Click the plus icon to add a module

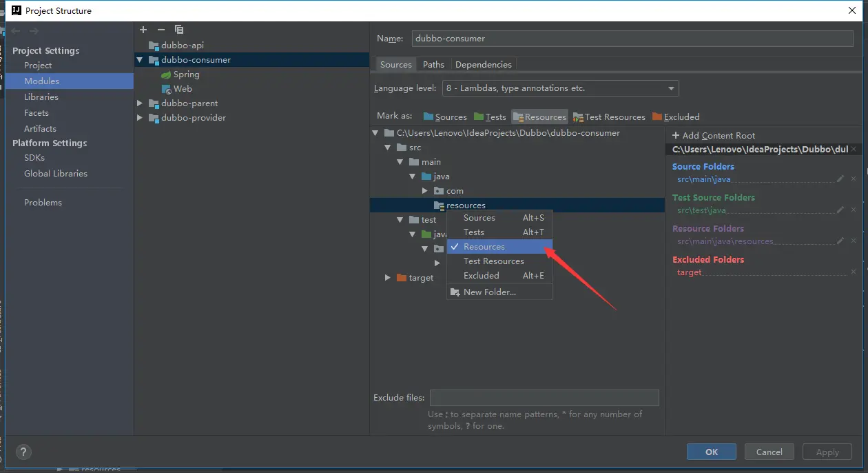pos(143,30)
